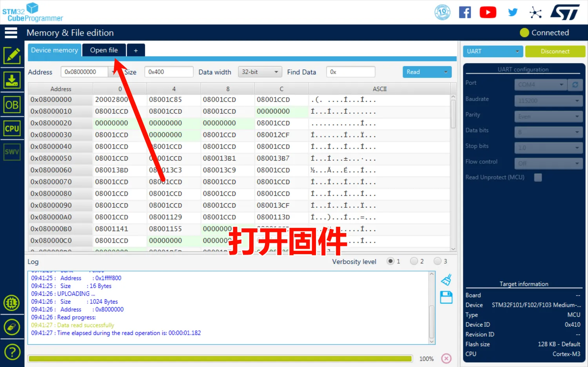Click the Disconnect button

[x=555, y=51]
